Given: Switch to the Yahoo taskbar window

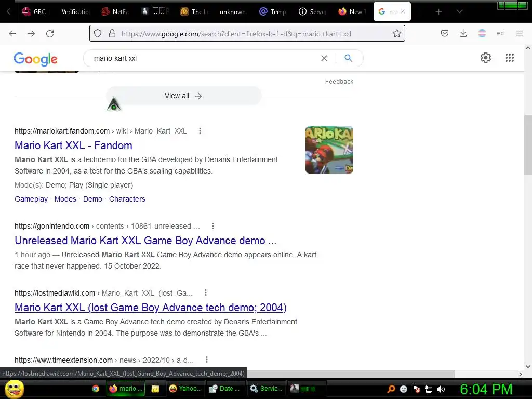Looking at the screenshot, I should (x=185, y=389).
